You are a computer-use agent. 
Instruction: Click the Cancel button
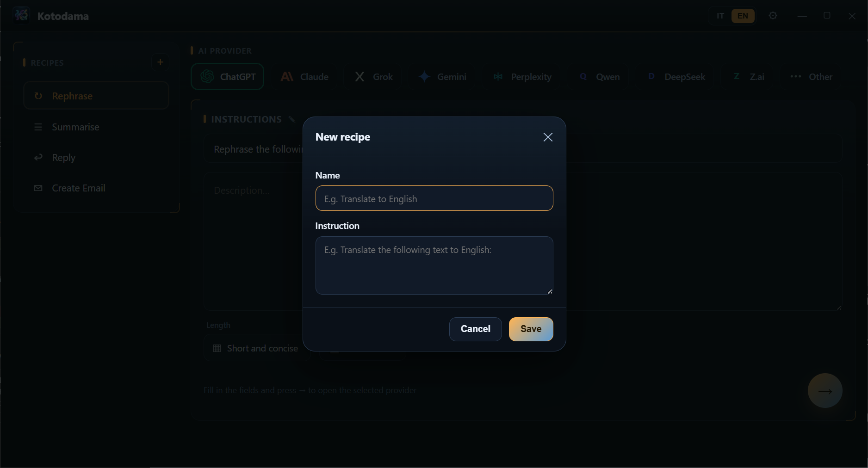(x=475, y=329)
